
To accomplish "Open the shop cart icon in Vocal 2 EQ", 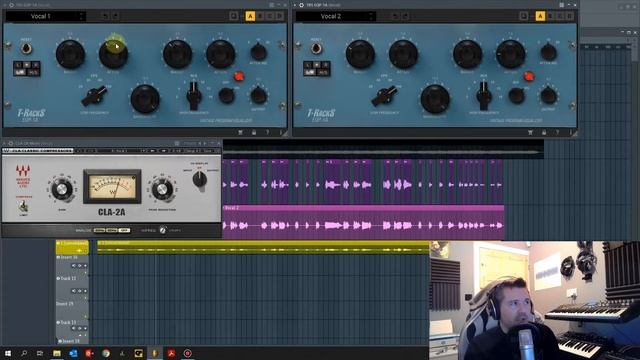I will point(530,132).
